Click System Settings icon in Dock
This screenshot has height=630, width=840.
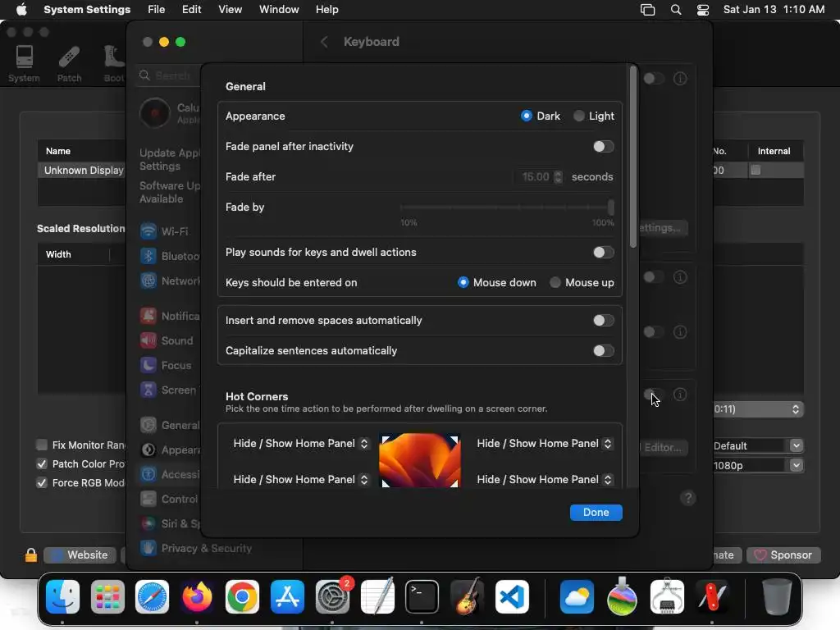click(332, 596)
